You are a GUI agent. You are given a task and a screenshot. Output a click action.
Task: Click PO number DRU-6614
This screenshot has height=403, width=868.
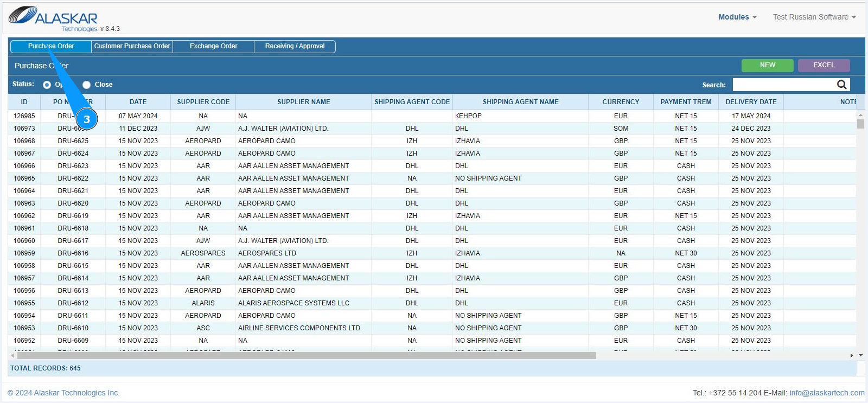pos(73,278)
